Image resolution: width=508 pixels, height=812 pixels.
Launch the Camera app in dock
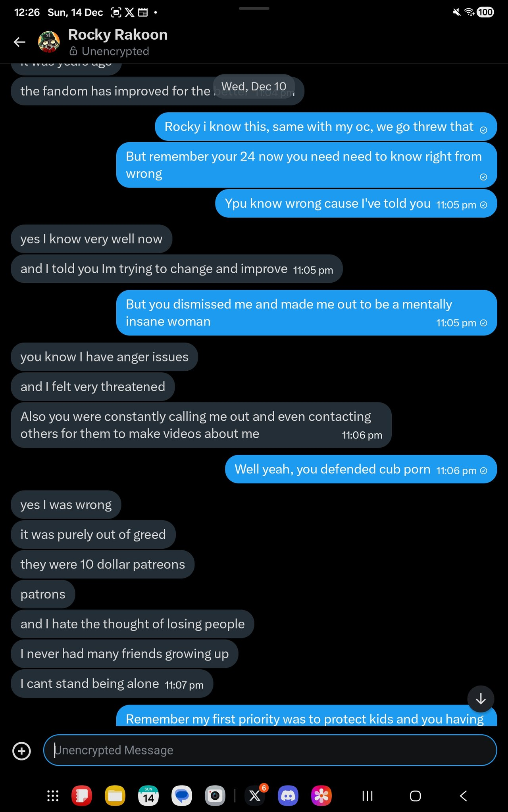(215, 796)
